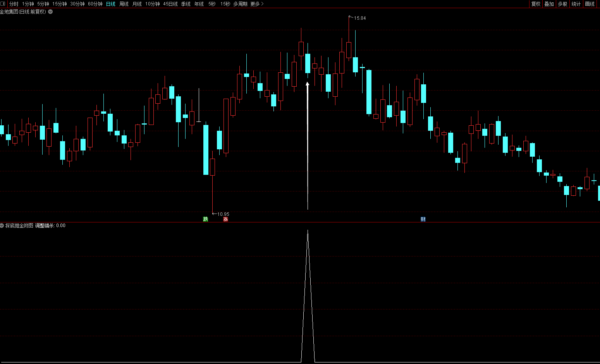Image resolution: width=600 pixels, height=364 pixels.
Task: Click the blue 财 financial marker
Action: 423,219
